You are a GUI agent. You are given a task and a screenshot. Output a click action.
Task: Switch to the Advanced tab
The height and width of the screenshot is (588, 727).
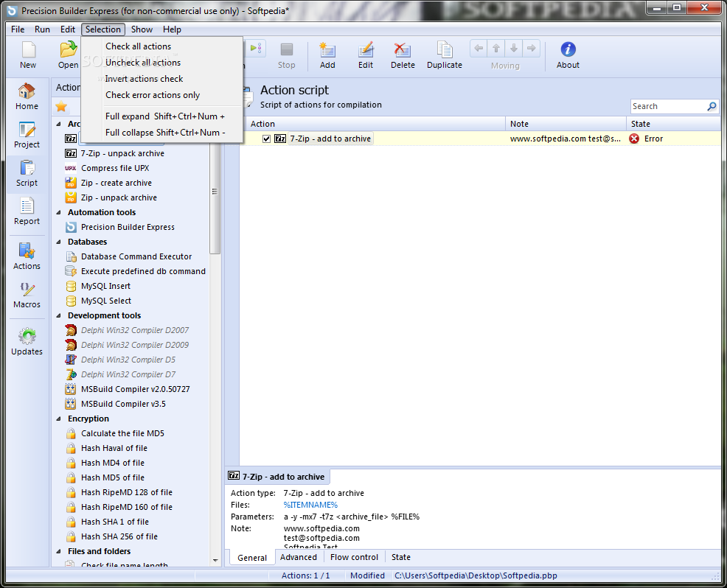pyautogui.click(x=299, y=557)
